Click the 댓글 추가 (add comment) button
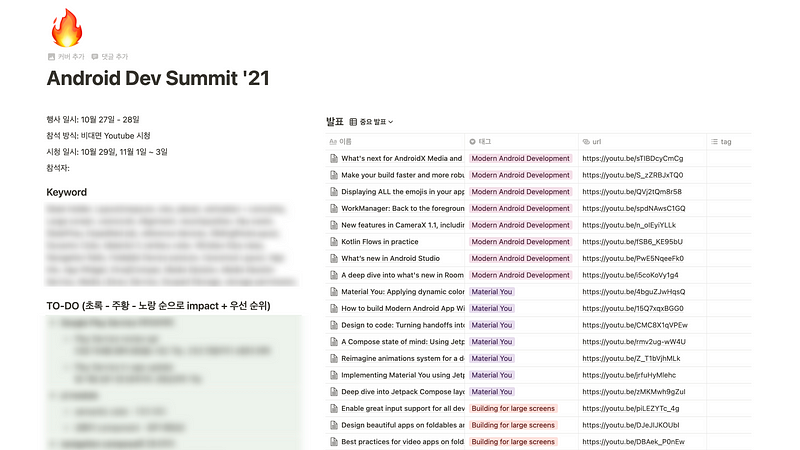The width and height of the screenshot is (800, 450). point(110,57)
